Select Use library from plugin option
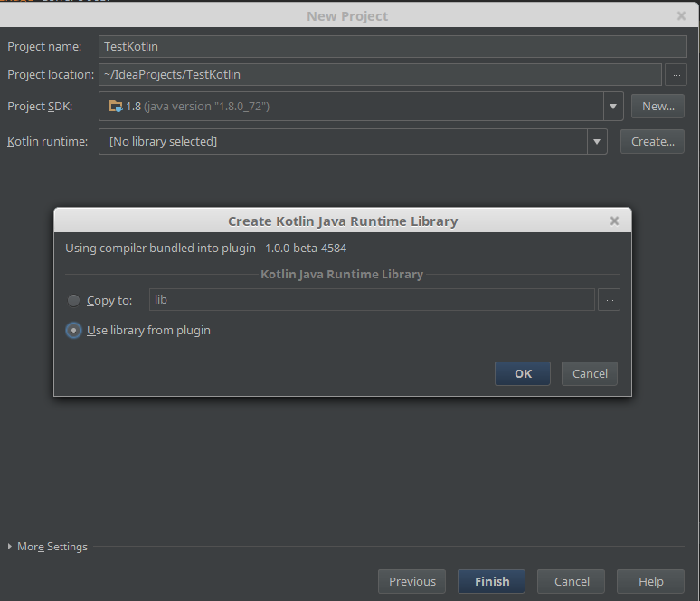The width and height of the screenshot is (700, 601). (x=73, y=331)
